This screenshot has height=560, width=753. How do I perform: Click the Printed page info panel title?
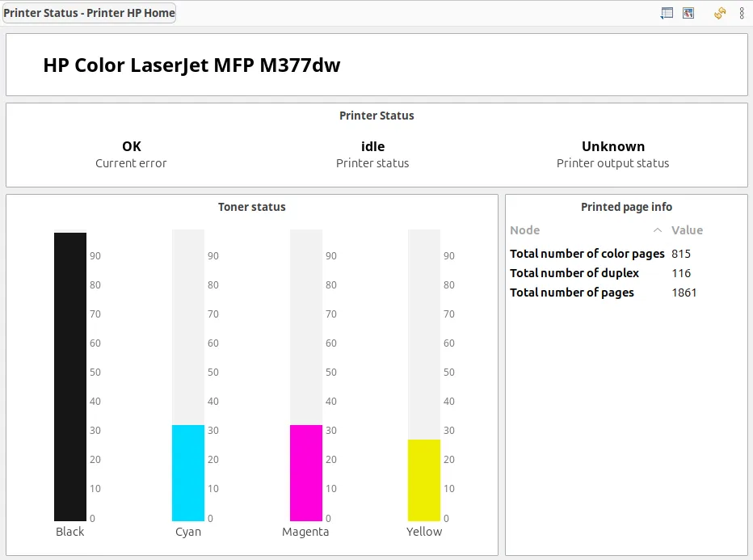click(x=626, y=206)
